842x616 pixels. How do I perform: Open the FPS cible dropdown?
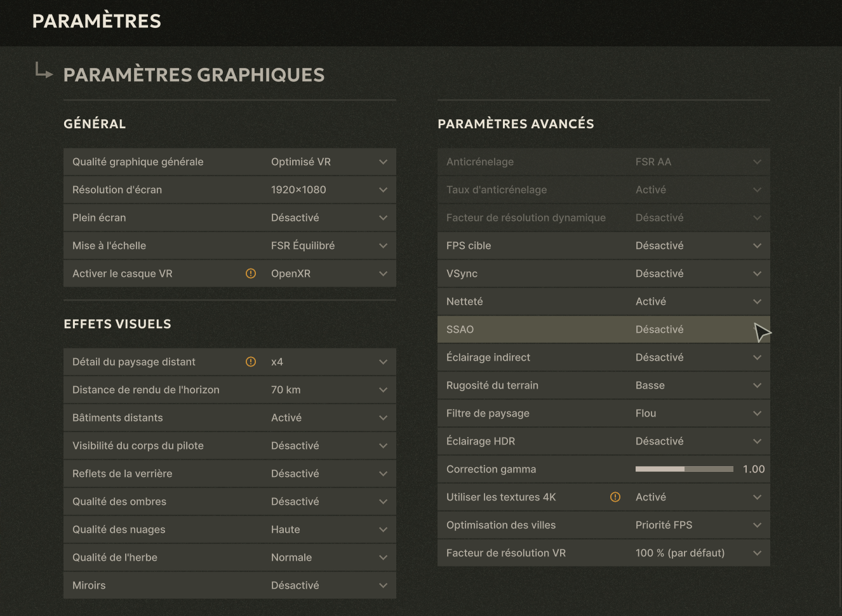point(604,246)
